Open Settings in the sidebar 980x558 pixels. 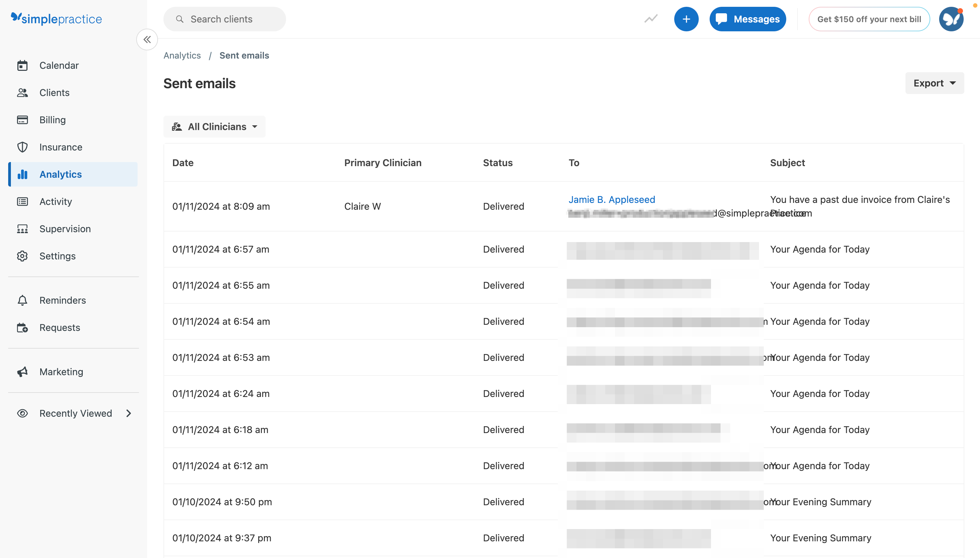tap(73, 256)
